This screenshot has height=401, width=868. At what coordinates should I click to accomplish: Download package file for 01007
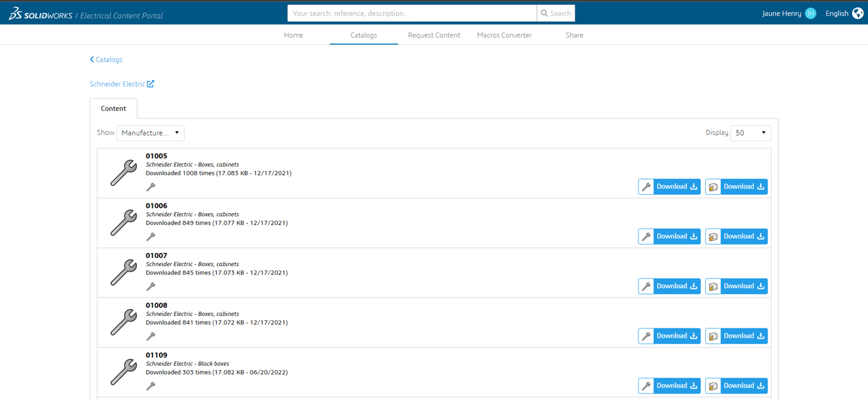736,286
